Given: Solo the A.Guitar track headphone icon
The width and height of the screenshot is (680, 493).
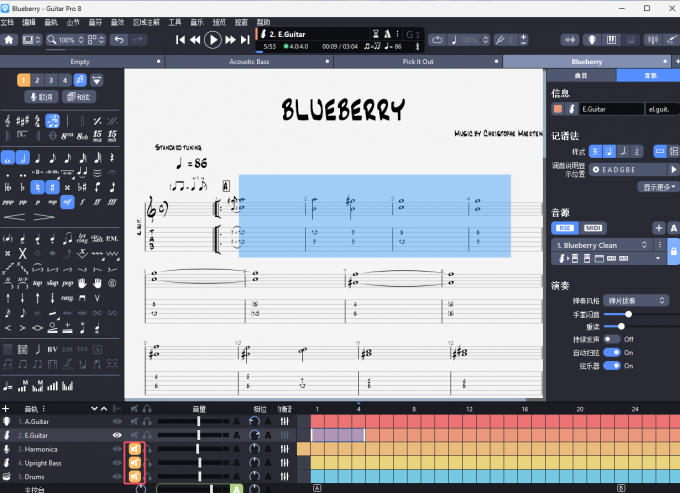Looking at the screenshot, I should point(147,421).
